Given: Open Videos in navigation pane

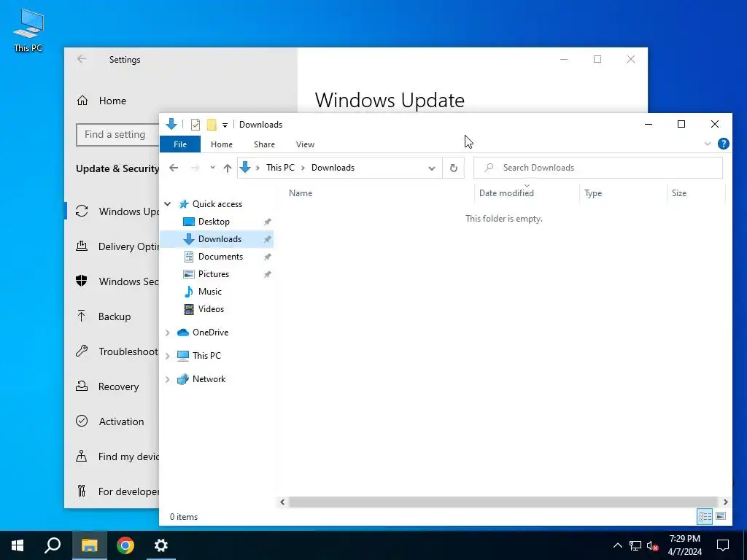Looking at the screenshot, I should pos(211,309).
